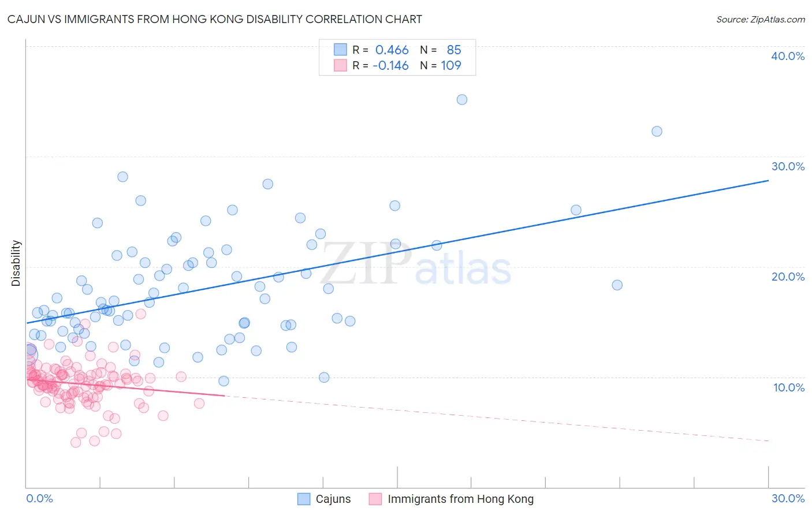Select the highest blue data point near 35%

pyautogui.click(x=462, y=99)
